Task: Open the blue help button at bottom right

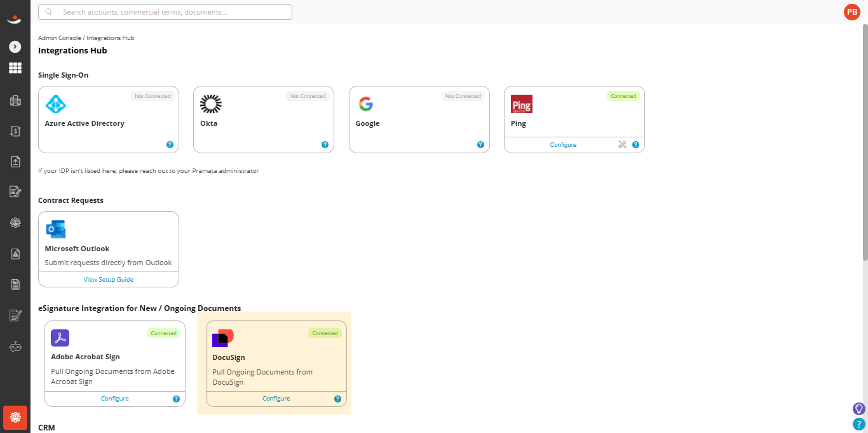Action: (859, 424)
